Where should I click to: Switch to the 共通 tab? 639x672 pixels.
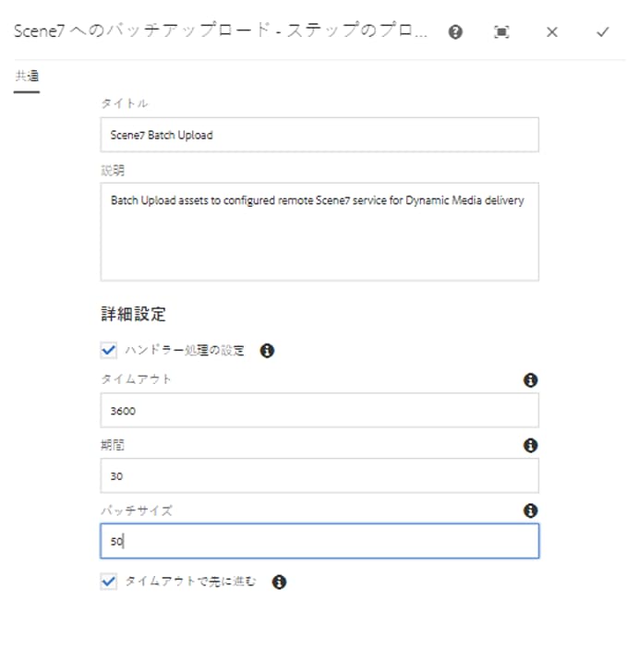click(x=27, y=77)
